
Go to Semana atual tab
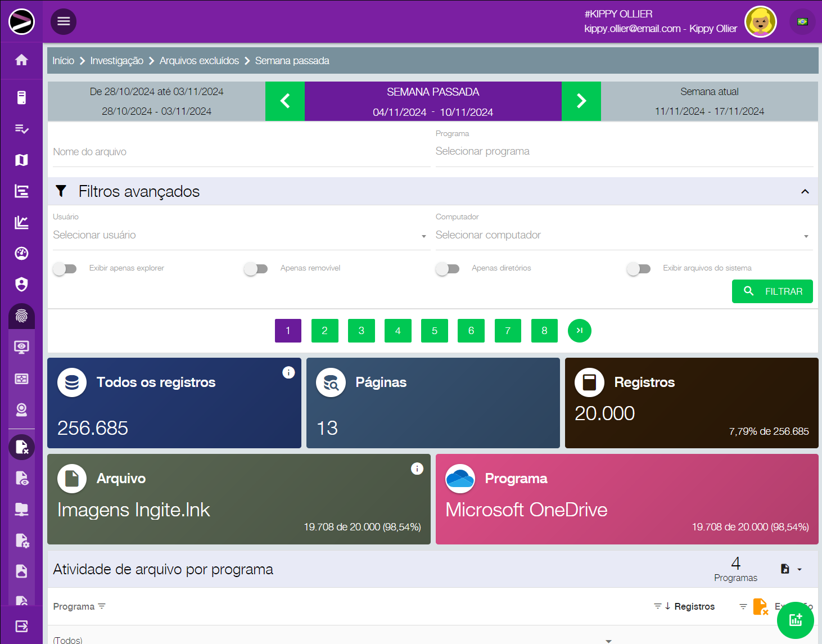709,101
